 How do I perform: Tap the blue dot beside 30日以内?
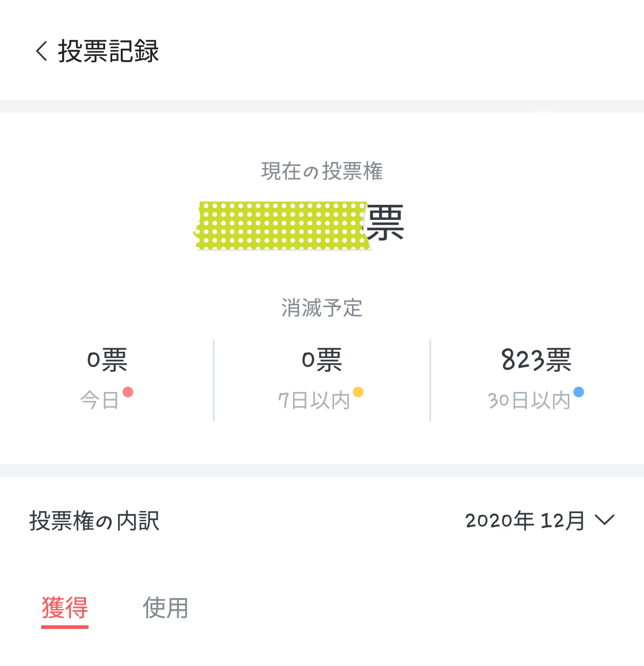pos(579,392)
